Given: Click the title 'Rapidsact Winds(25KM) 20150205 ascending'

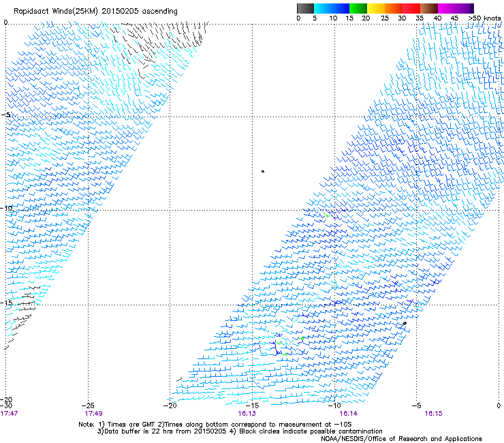Looking at the screenshot, I should [x=95, y=12].
